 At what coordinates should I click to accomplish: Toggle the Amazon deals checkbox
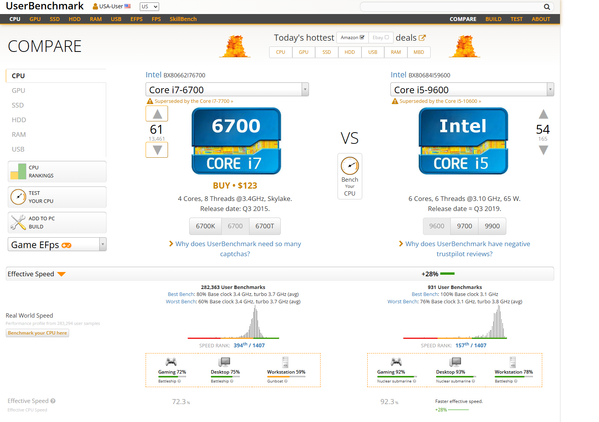click(x=362, y=37)
